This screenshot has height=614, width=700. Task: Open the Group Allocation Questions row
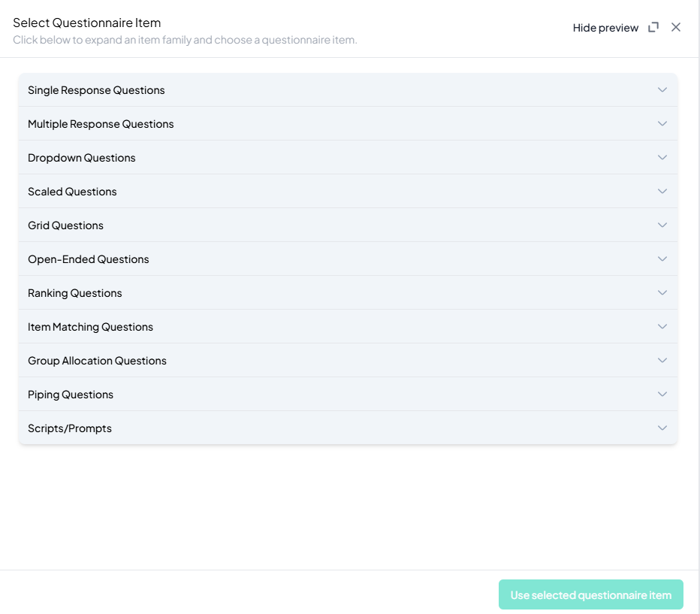coord(97,361)
